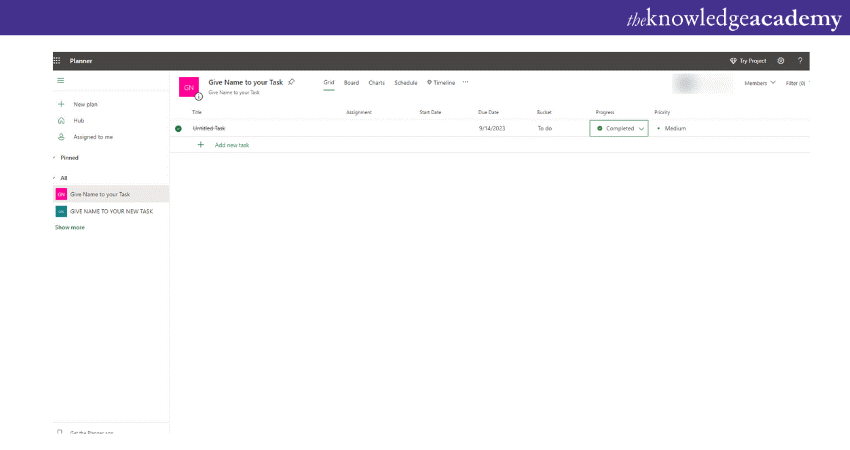Collapse the Pinned section
The height and width of the screenshot is (450, 850).
(x=54, y=158)
